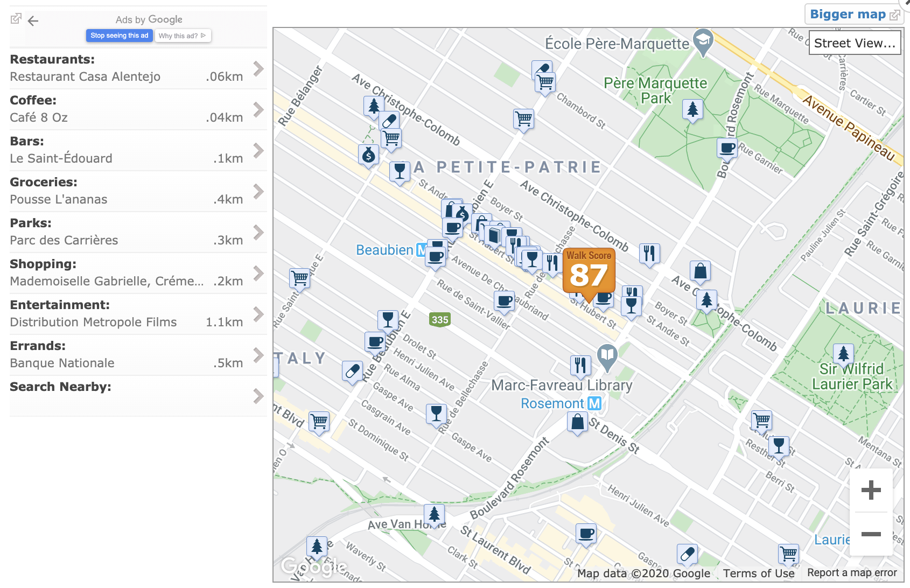Click the tree icon in Père Marquette Park
The width and height of the screenshot is (910, 588).
click(x=692, y=109)
